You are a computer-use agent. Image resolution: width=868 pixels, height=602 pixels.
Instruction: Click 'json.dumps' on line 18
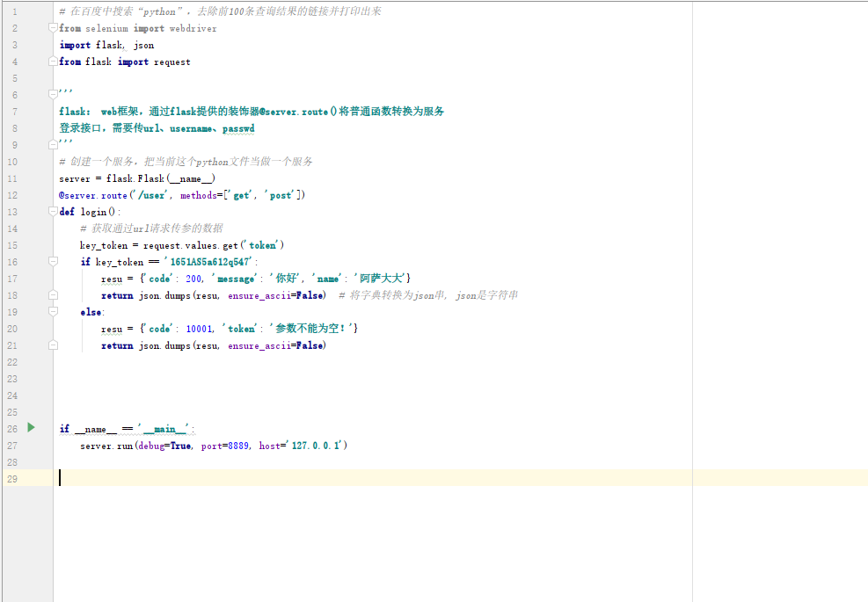click(x=164, y=295)
